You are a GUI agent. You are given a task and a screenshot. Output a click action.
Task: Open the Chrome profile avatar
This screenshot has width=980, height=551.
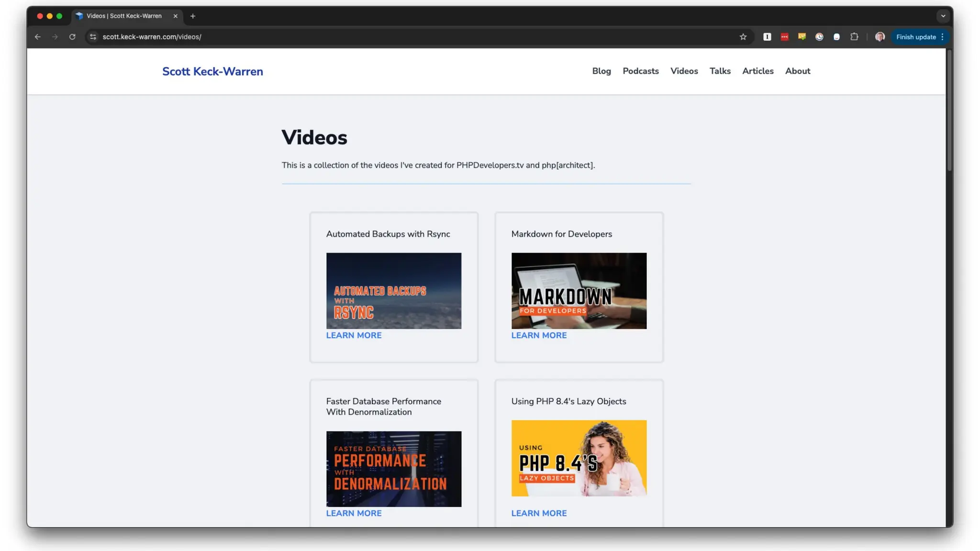[880, 37]
